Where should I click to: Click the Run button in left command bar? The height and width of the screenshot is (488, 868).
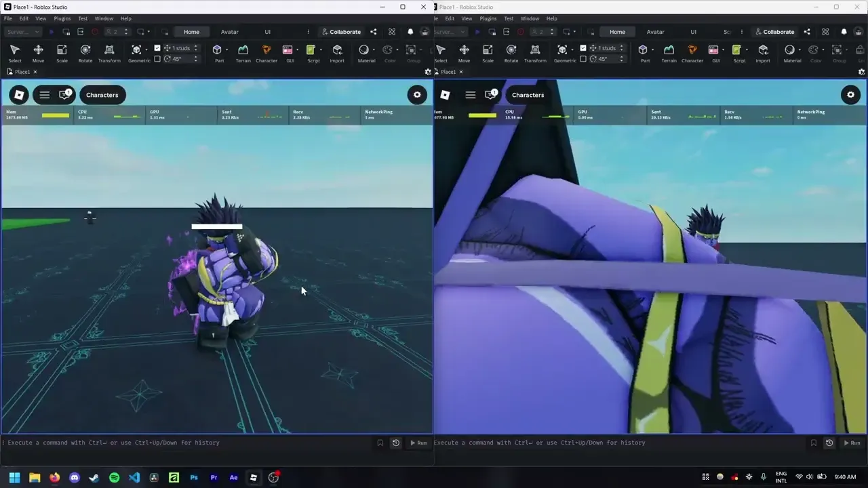pyautogui.click(x=418, y=443)
